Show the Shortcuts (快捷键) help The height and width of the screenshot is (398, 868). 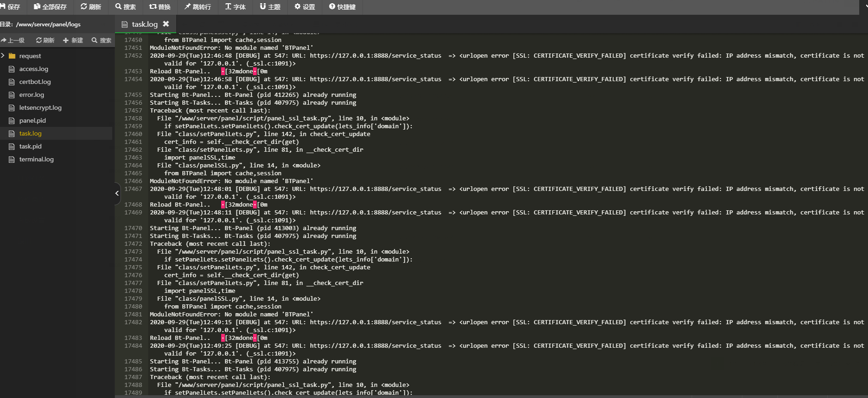[342, 7]
